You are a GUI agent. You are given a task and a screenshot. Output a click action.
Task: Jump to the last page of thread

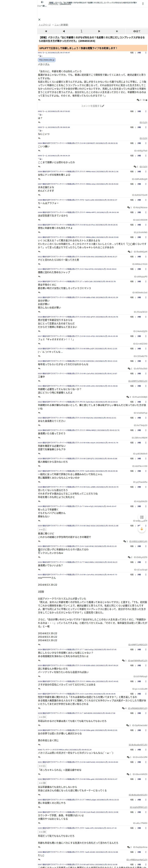coord(117,31)
